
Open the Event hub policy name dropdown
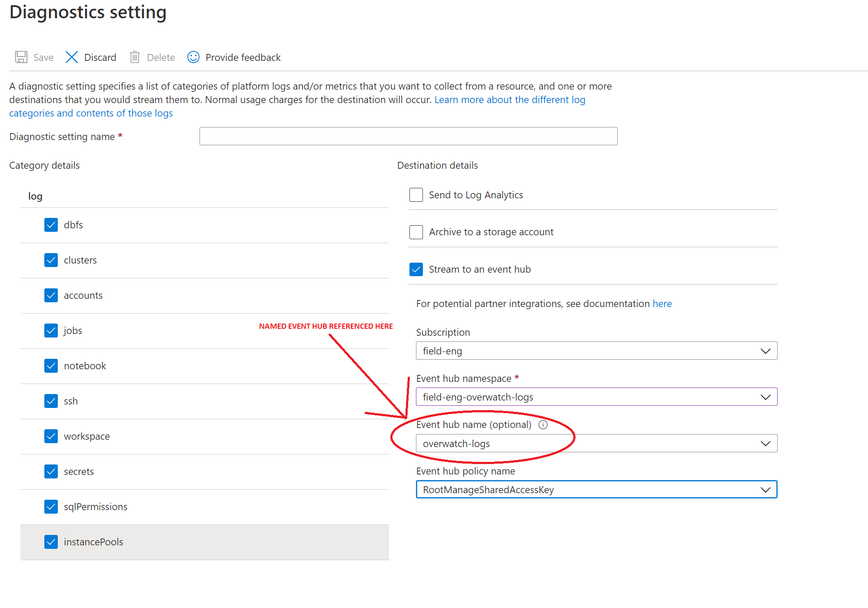click(x=596, y=490)
